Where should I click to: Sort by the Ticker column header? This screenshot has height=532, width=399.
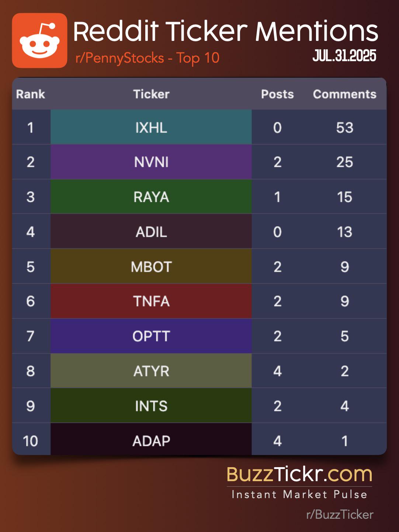pos(151,94)
